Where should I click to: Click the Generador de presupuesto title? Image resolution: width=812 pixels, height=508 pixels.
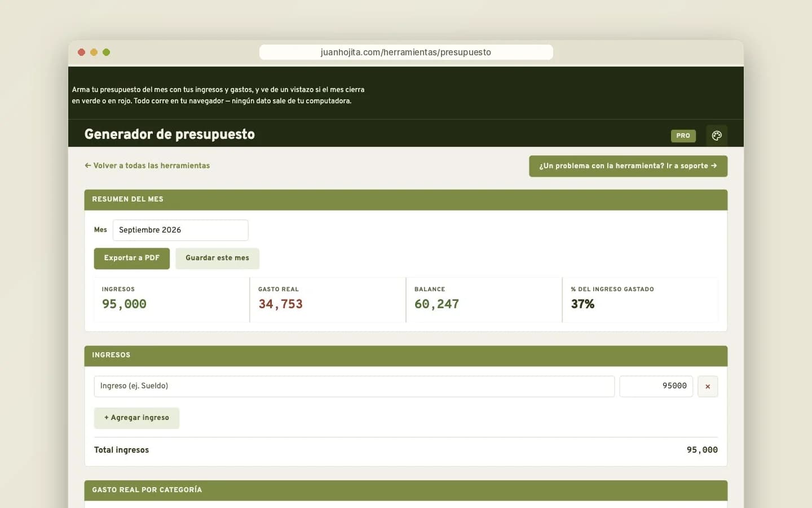click(170, 134)
